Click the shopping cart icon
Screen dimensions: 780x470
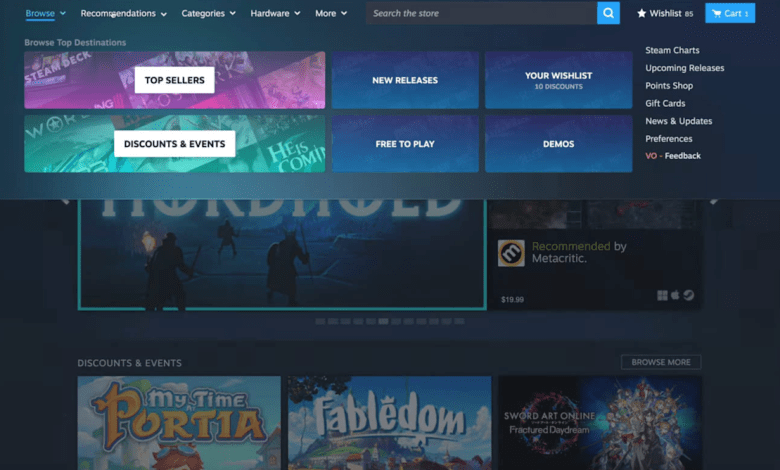click(716, 13)
